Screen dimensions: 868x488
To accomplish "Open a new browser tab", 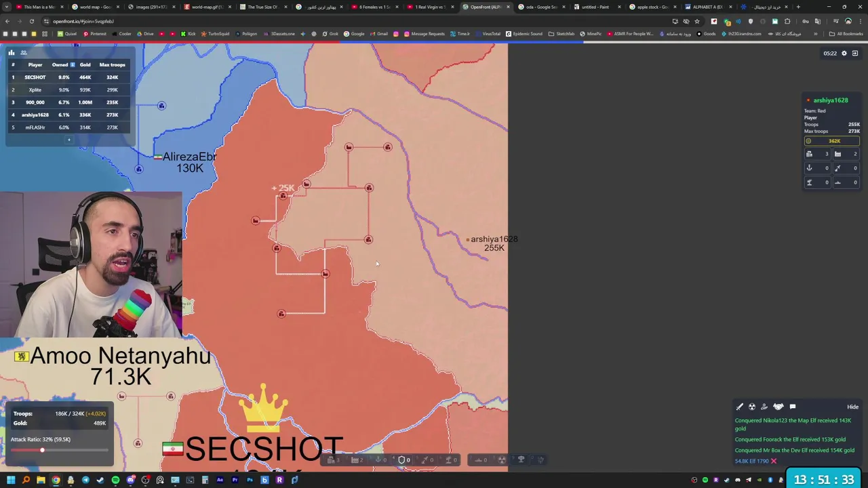I will pyautogui.click(x=798, y=7).
